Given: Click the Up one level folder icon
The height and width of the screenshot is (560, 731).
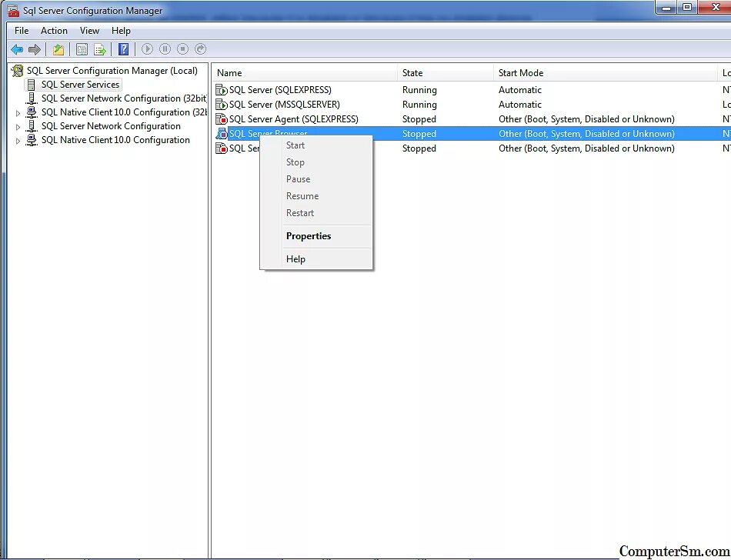Looking at the screenshot, I should [x=58, y=49].
